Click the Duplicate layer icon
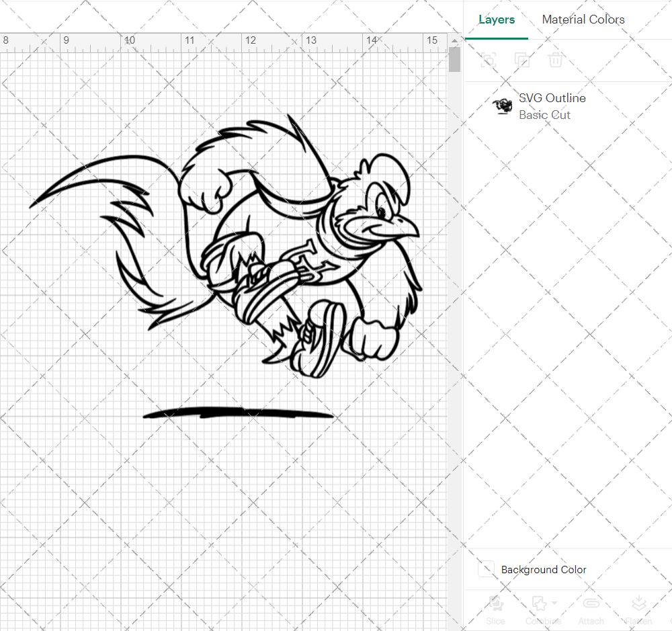This screenshot has width=672, height=631. click(x=521, y=60)
